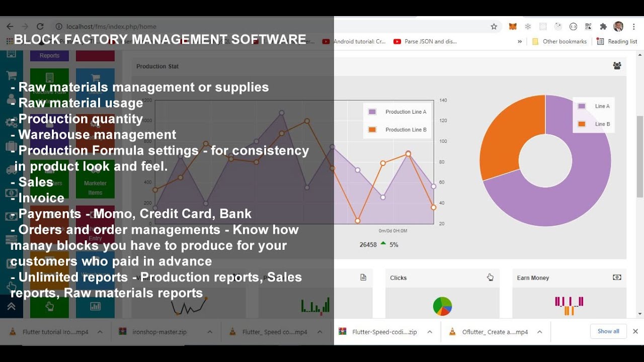Click the page vertical scrollbar thumb

[640, 156]
